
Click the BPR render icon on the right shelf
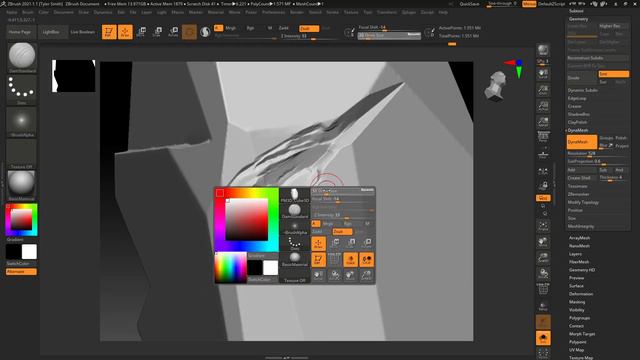pyautogui.click(x=543, y=50)
